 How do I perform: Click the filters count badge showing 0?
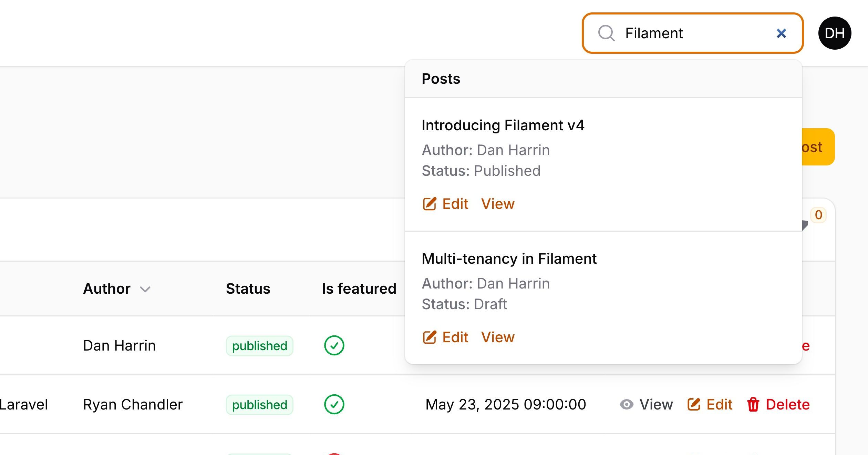pos(818,215)
